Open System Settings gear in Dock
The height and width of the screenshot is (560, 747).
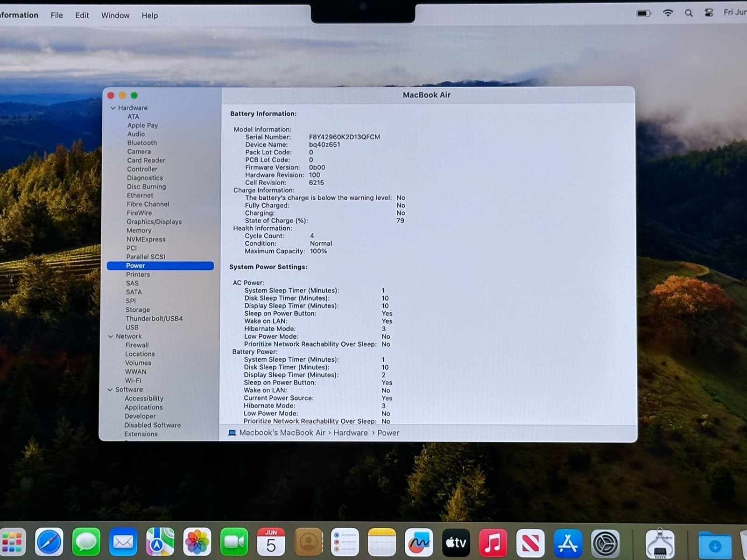606,543
